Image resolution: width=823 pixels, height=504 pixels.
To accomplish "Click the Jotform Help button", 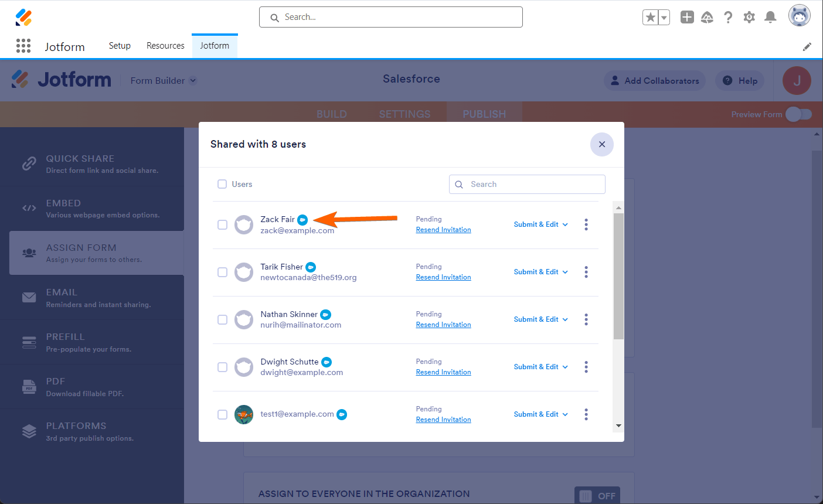I will [740, 81].
